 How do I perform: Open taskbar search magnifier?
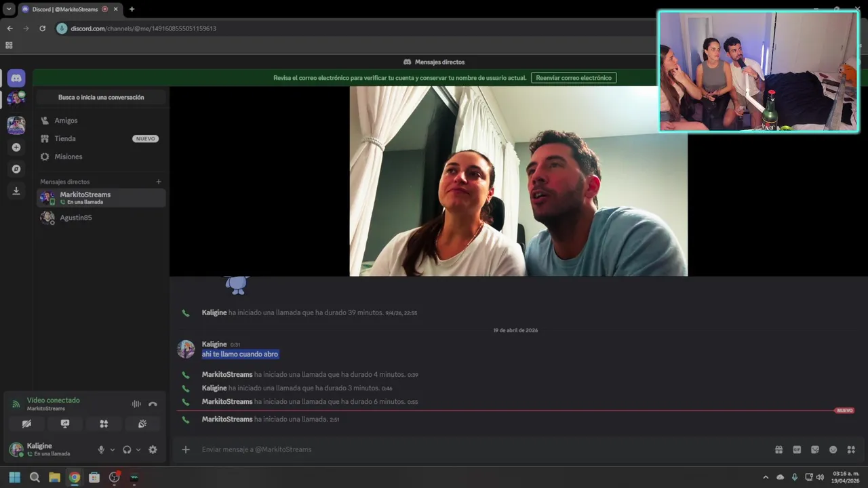pyautogui.click(x=35, y=477)
